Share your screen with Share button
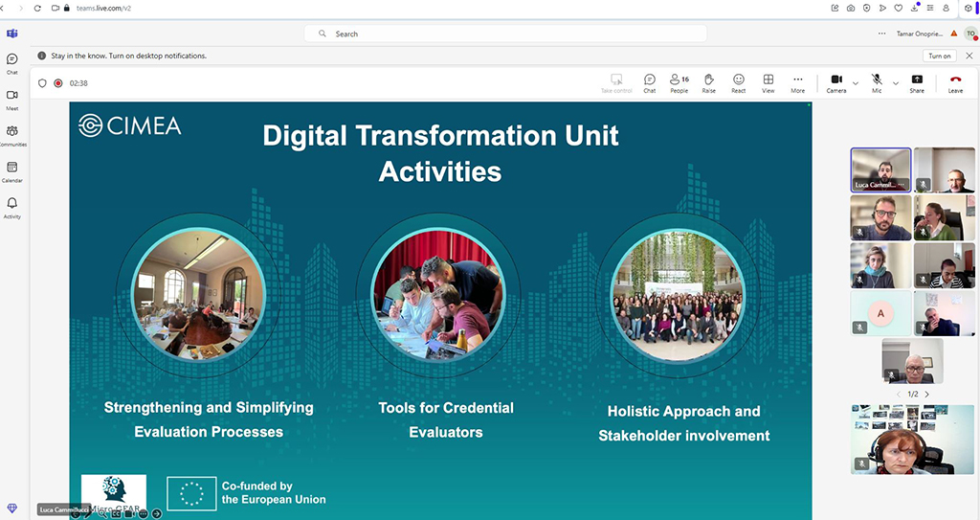Screen dimensions: 980x520 [x=916, y=82]
